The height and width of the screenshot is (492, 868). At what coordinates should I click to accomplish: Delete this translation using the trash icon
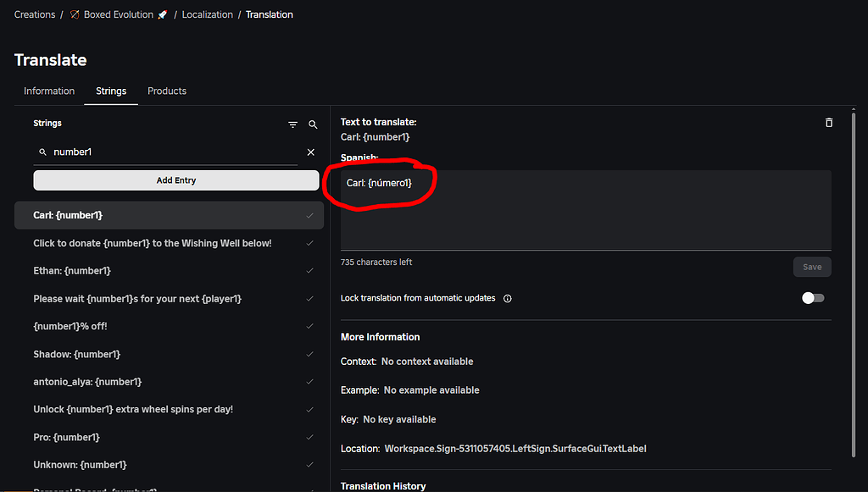click(828, 122)
